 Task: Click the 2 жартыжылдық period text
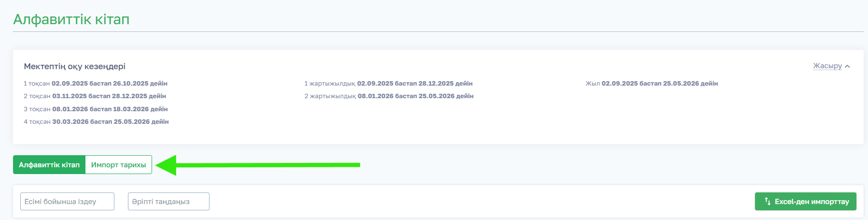point(389,96)
